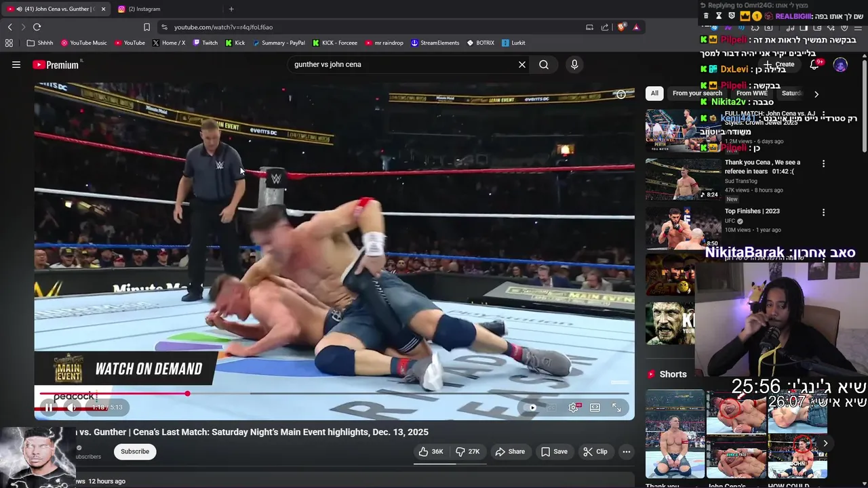Open Brave Shields lion icon

click(621, 27)
